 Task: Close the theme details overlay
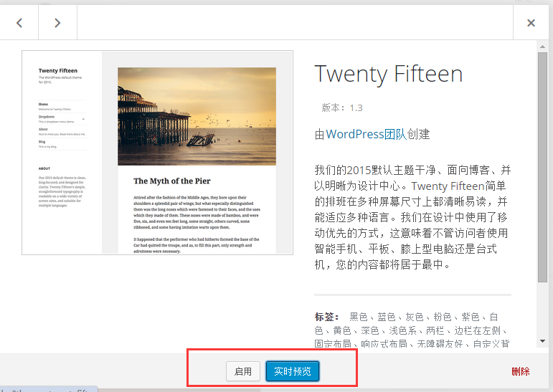(x=531, y=23)
